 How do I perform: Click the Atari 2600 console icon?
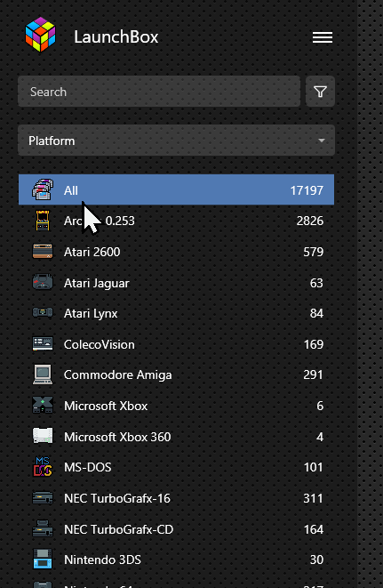click(x=43, y=252)
